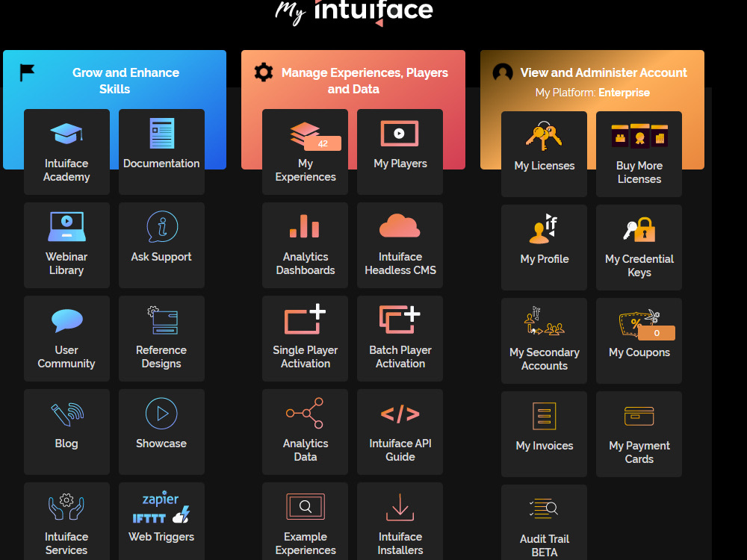Screen dimensions: 747x560
Task: Click the Intuiface Installers download icon
Action: 400,507
